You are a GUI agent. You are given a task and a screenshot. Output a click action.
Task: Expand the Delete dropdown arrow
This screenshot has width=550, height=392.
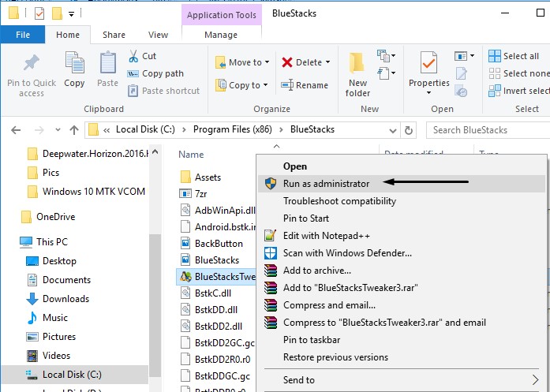[327, 62]
